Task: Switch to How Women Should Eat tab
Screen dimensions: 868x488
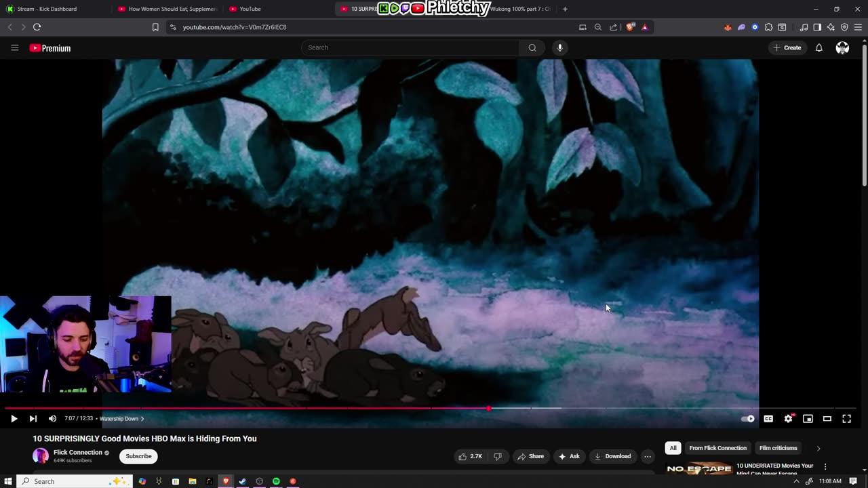Action: [x=166, y=9]
